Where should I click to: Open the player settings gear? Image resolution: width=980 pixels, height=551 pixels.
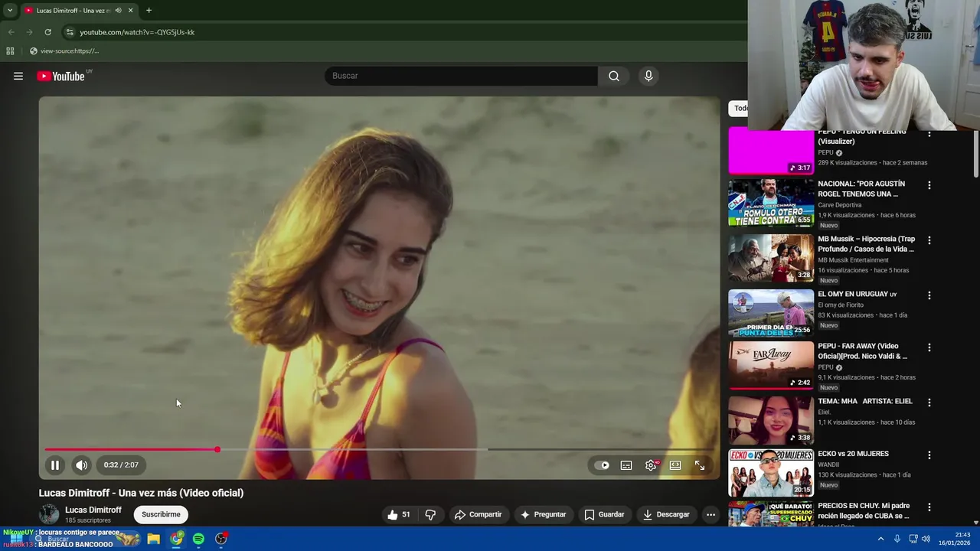point(651,465)
